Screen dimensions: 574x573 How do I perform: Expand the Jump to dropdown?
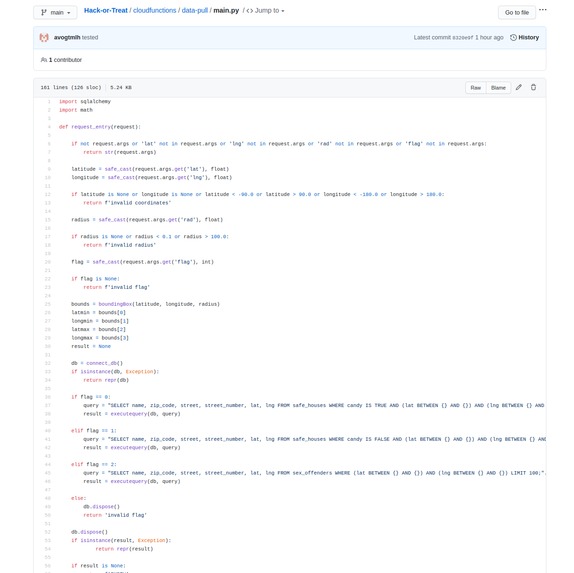click(x=265, y=11)
